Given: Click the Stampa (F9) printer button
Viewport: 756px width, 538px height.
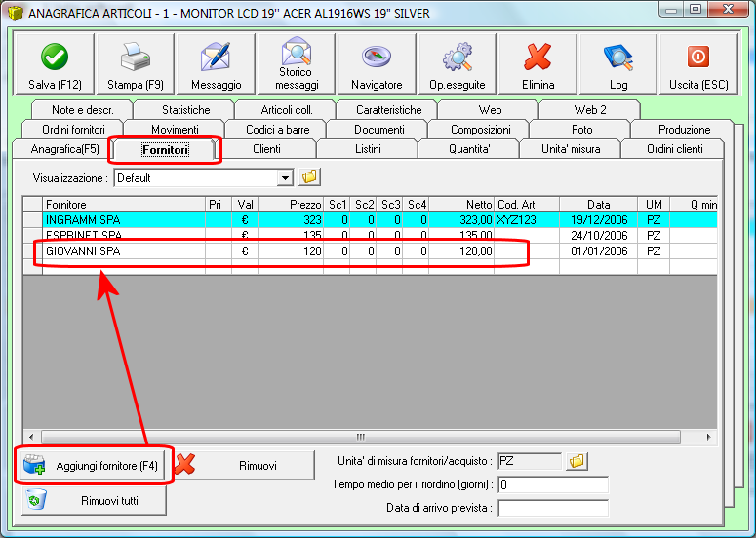Looking at the screenshot, I should click(135, 63).
